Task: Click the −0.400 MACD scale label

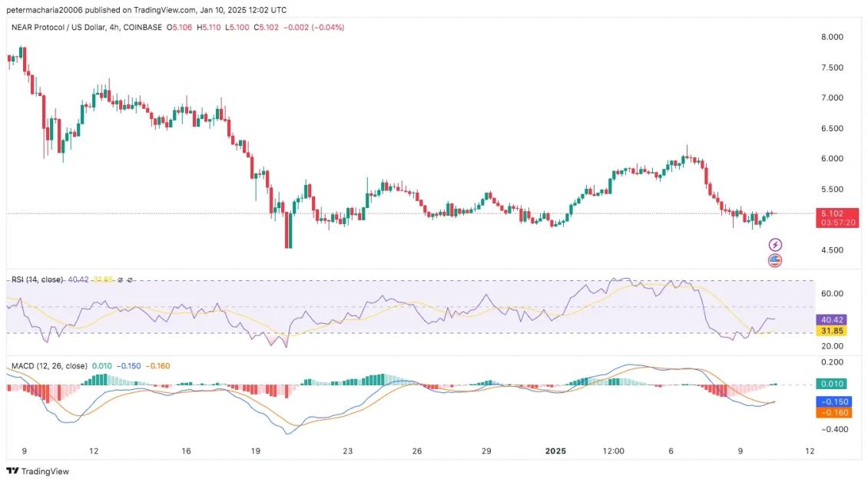Action: coord(834,429)
